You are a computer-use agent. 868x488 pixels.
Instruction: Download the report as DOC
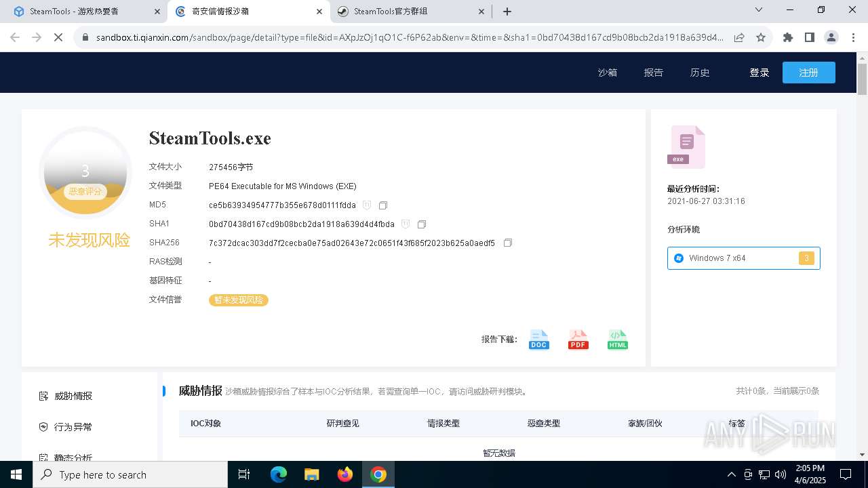click(539, 340)
